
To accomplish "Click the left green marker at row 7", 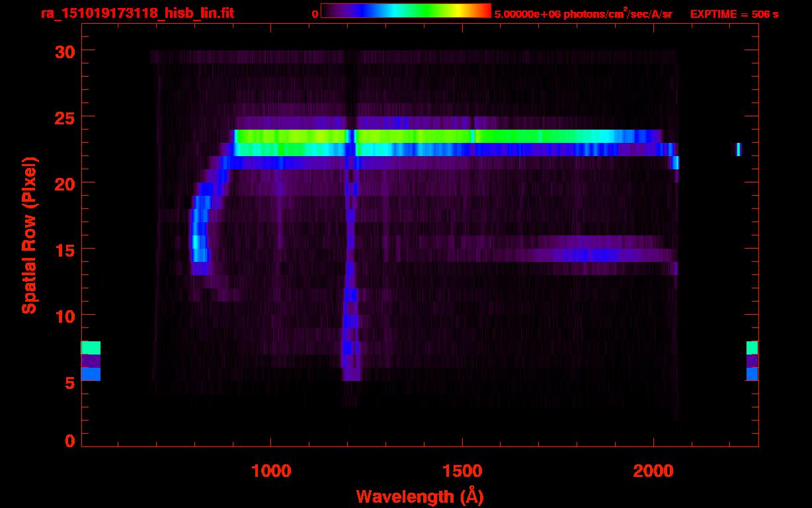I will tap(91, 348).
